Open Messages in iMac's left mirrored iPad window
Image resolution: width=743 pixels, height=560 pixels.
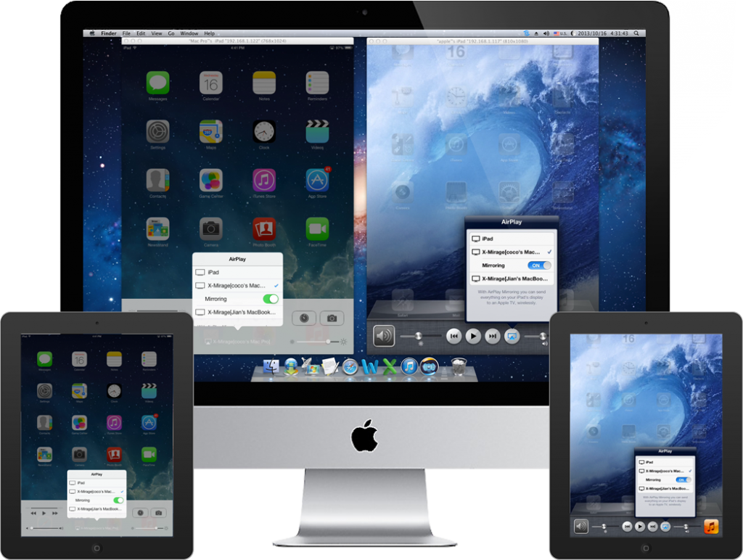point(157,83)
